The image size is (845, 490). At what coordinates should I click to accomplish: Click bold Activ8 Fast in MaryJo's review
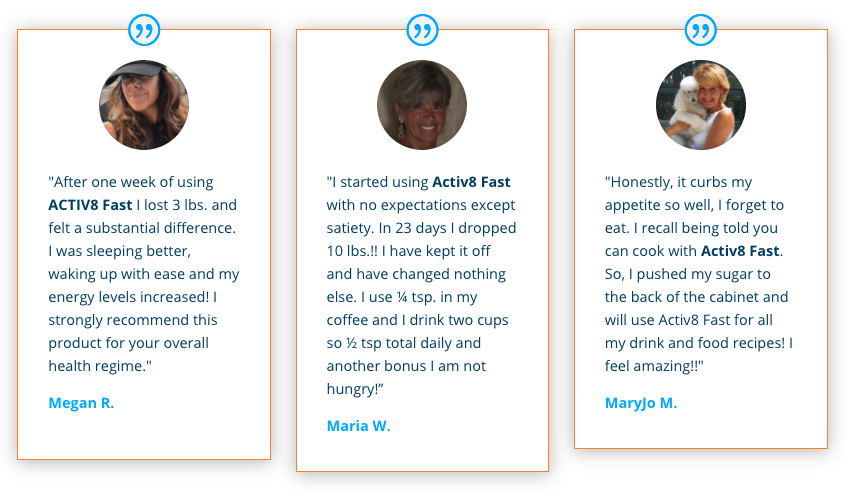click(x=740, y=251)
